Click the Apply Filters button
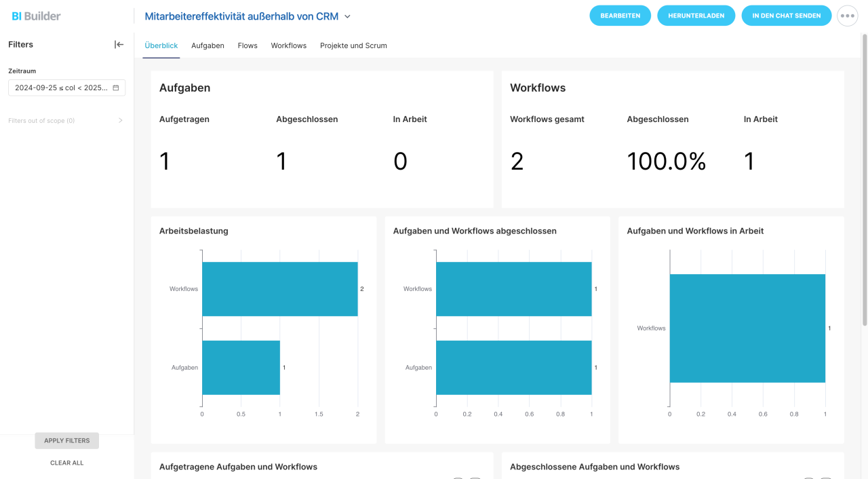The width and height of the screenshot is (868, 479). (x=67, y=441)
